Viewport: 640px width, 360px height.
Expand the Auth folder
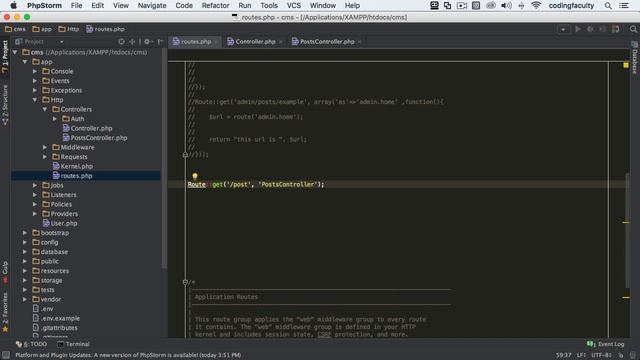click(x=55, y=119)
